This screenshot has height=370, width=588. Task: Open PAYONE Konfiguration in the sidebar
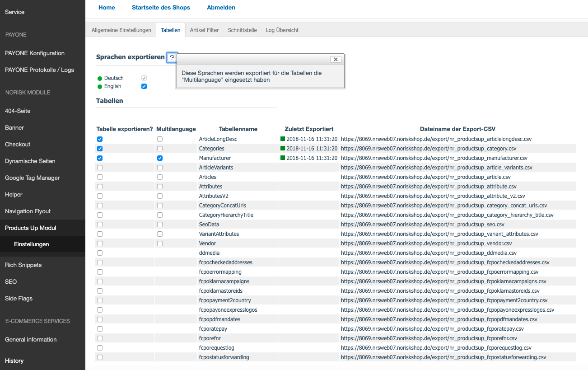[35, 53]
